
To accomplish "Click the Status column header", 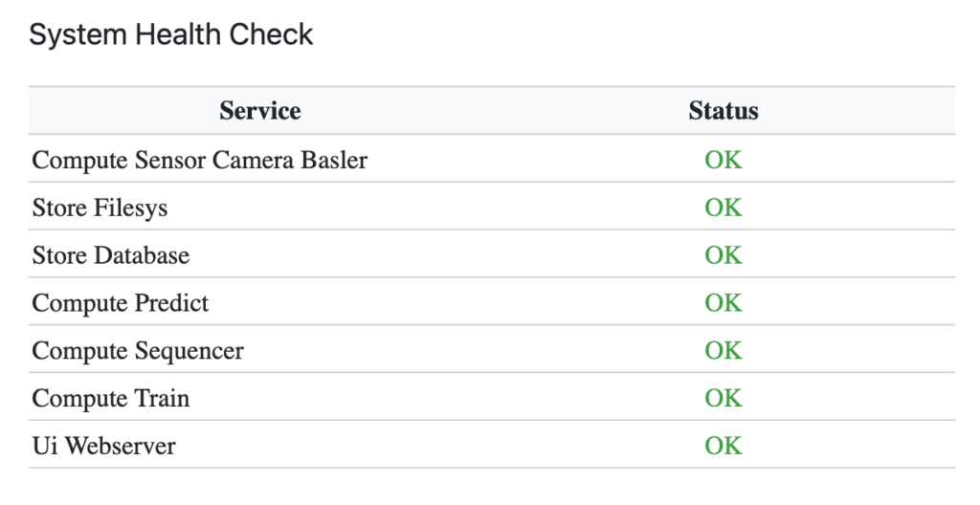I will [x=723, y=111].
